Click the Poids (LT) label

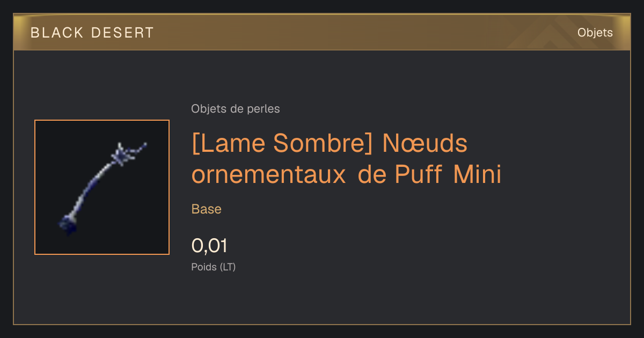(x=214, y=267)
